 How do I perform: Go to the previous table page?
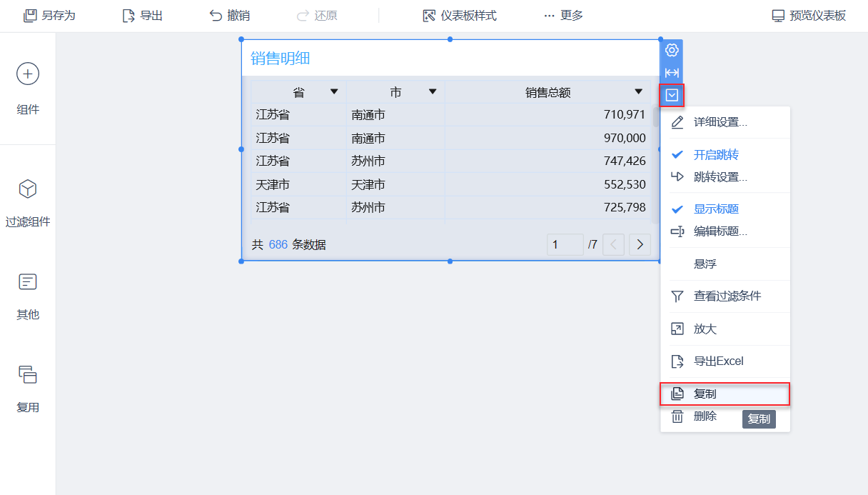(613, 244)
